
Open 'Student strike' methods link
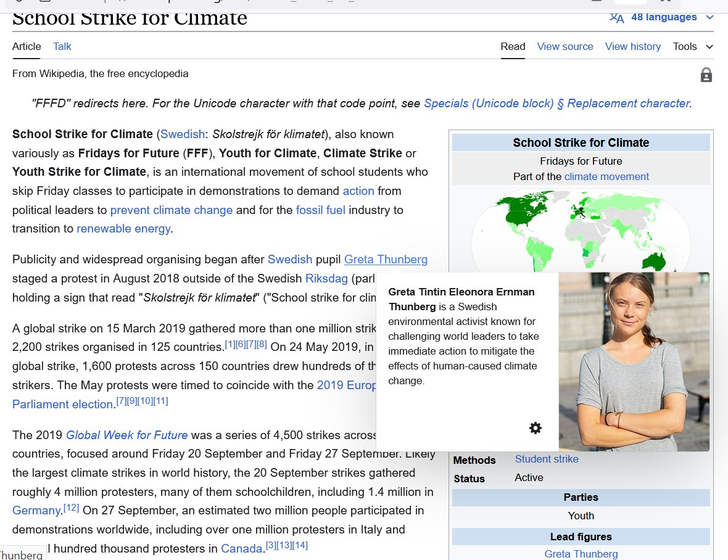tap(547, 459)
